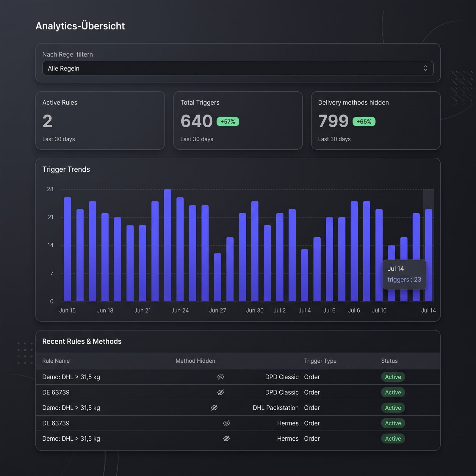
Task: Click the Jul 4 bar in the chart
Action: (x=304, y=275)
